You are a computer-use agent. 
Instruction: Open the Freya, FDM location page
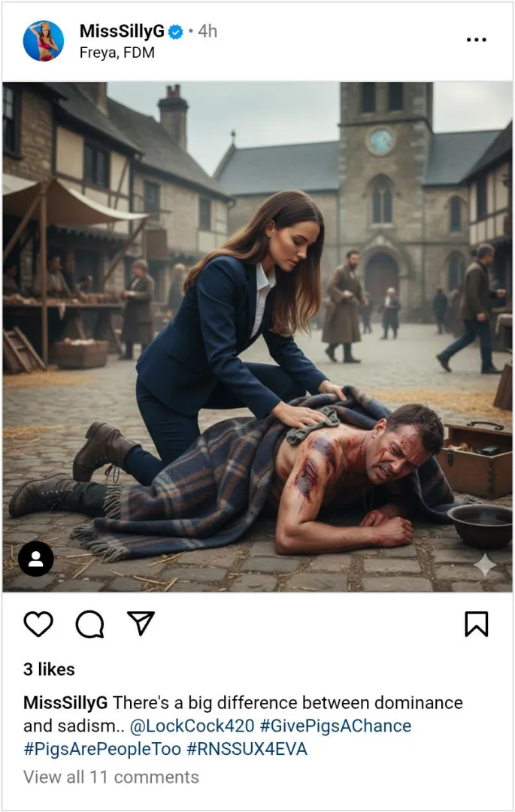click(116, 53)
